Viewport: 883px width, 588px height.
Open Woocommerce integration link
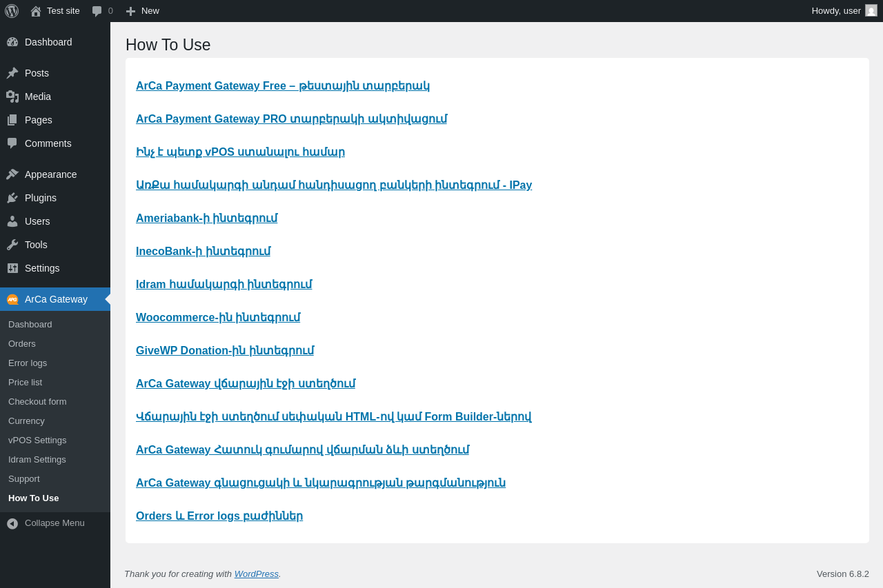218,318
